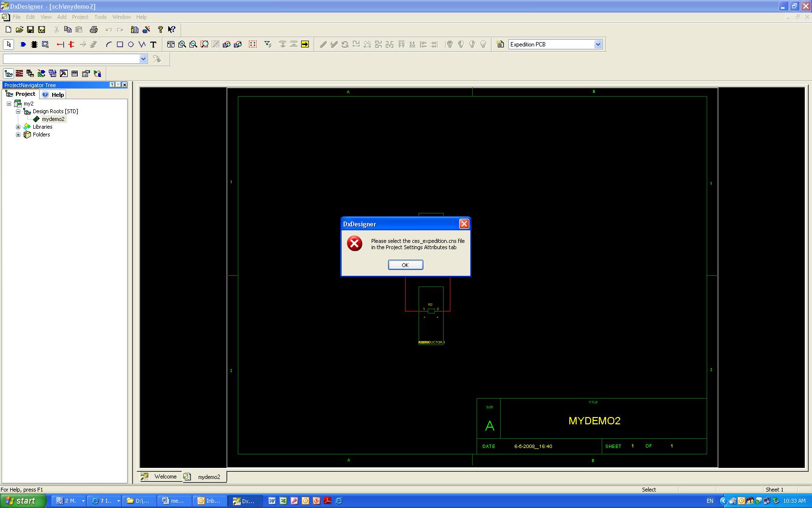Screen dimensions: 812x508
Task: Activate the Select arrow pointer tool
Action: click(x=8, y=45)
